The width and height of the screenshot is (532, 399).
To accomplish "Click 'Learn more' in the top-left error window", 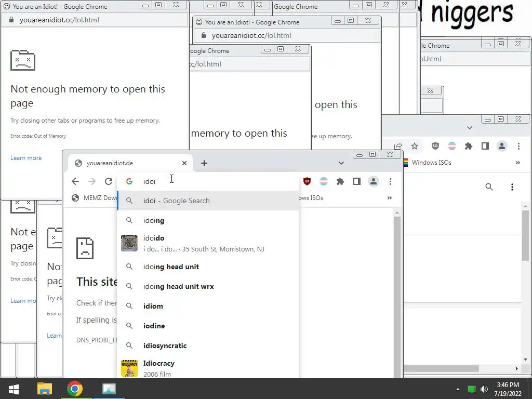I will pos(26,158).
